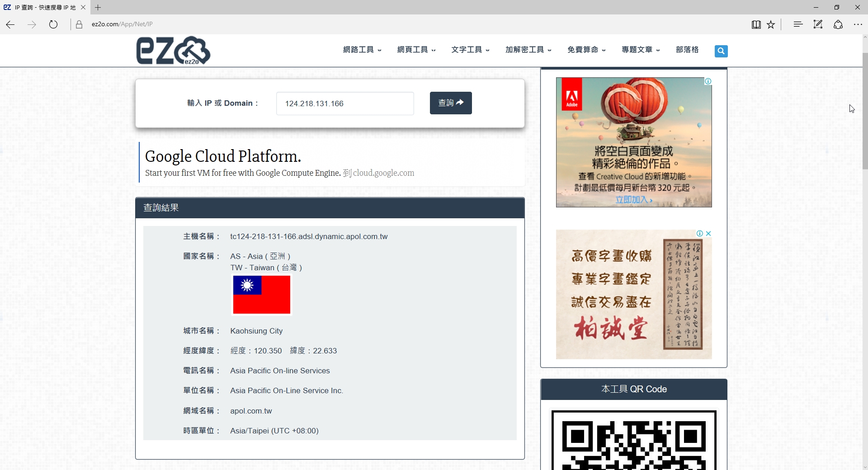Click the calligraphy ad info icon
868x470 pixels.
click(x=700, y=234)
